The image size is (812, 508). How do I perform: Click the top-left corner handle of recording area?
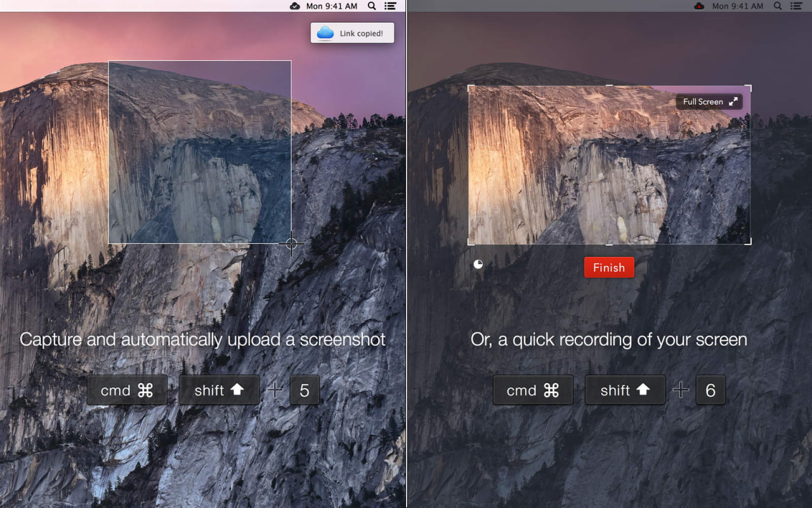click(x=471, y=88)
